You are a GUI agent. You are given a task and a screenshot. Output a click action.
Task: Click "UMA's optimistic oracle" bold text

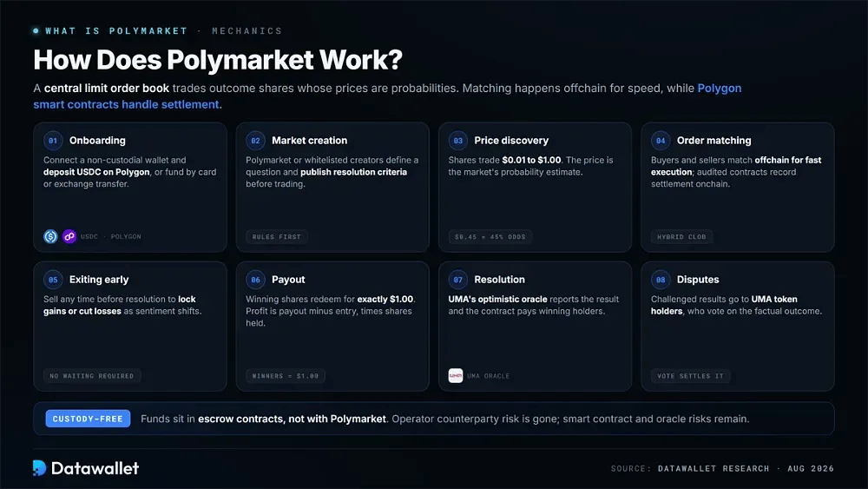coord(497,299)
